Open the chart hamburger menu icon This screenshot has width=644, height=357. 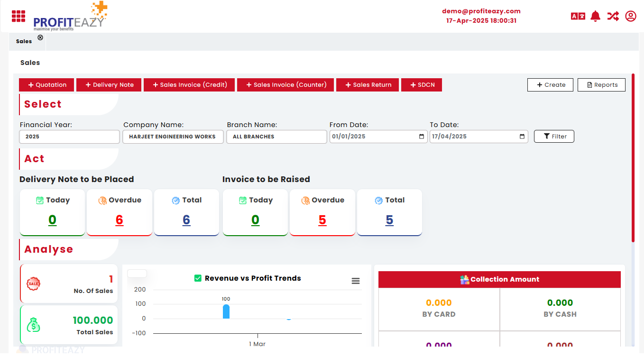pyautogui.click(x=355, y=281)
